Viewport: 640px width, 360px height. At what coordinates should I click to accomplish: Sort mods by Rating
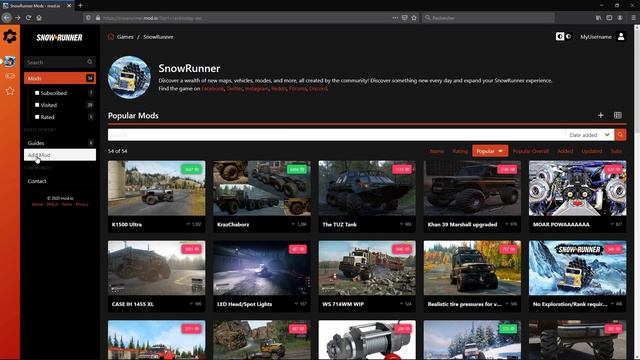click(460, 151)
